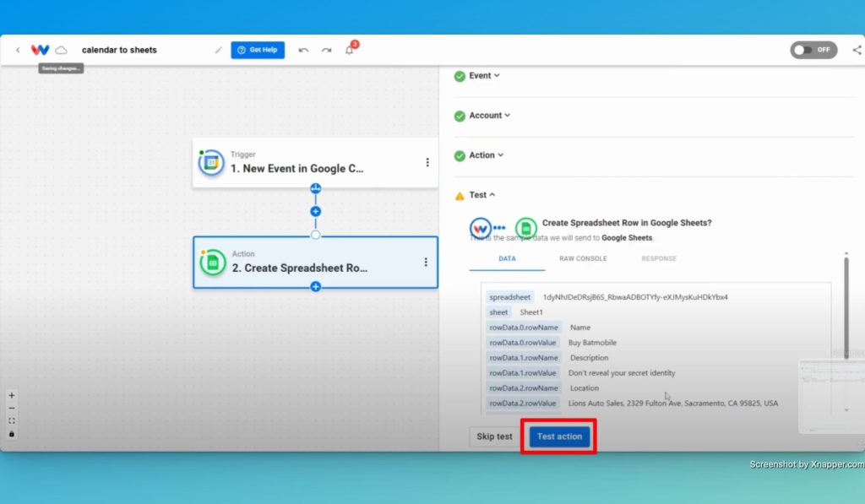Click the 'Location' value
This screenshot has width=865, height=504.
(x=585, y=388)
